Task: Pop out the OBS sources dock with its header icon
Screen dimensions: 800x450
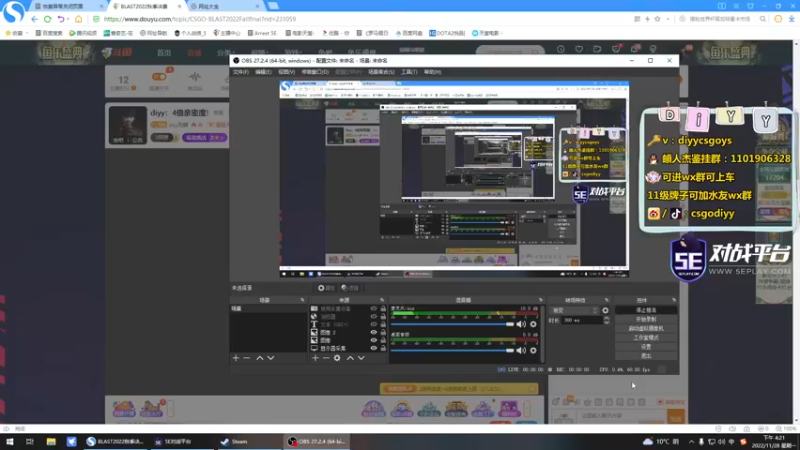Action: coord(382,300)
